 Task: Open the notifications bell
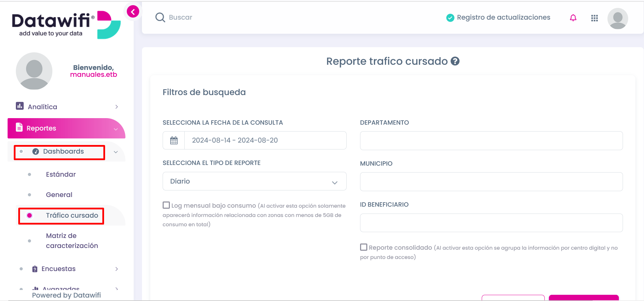573,18
